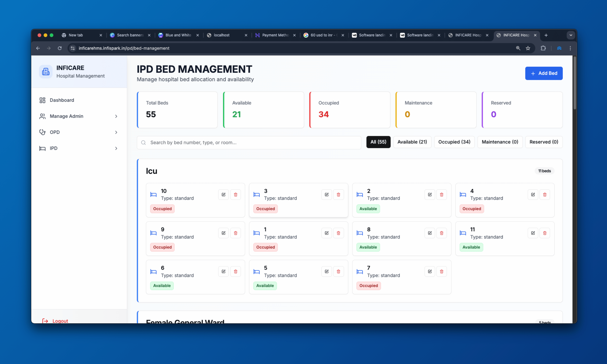
Task: Click the Add Bed button
Action: pos(544,73)
